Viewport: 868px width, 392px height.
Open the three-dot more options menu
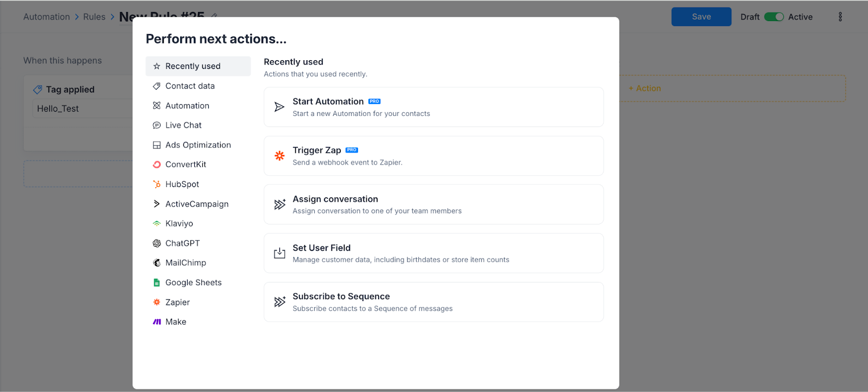[840, 17]
